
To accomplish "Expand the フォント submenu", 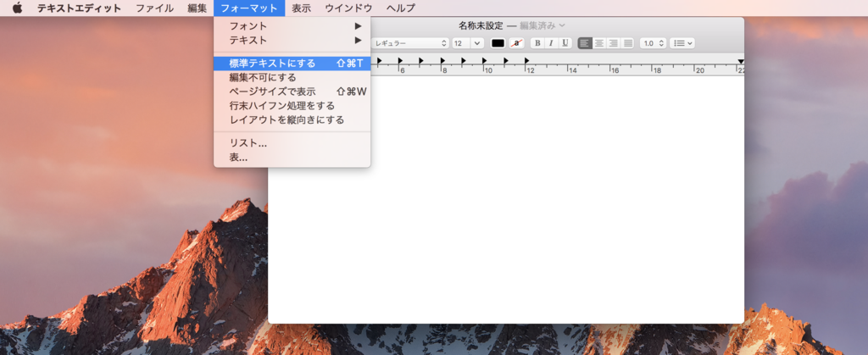I will (292, 26).
